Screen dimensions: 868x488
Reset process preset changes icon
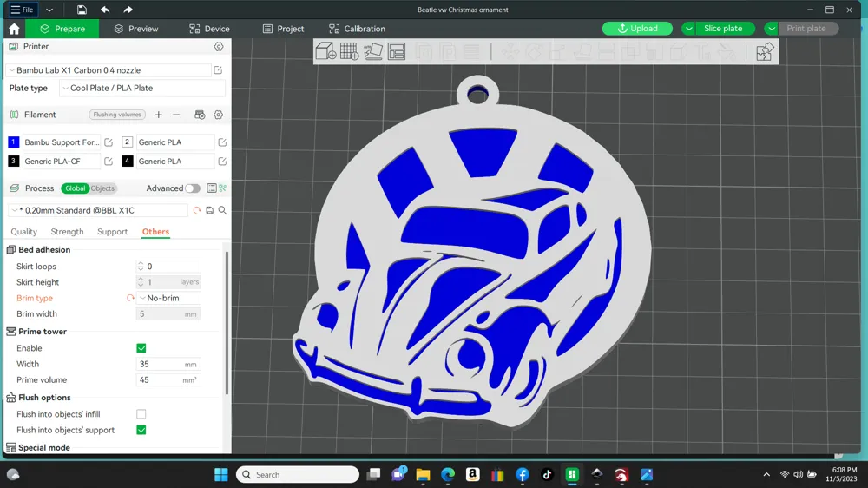(197, 210)
